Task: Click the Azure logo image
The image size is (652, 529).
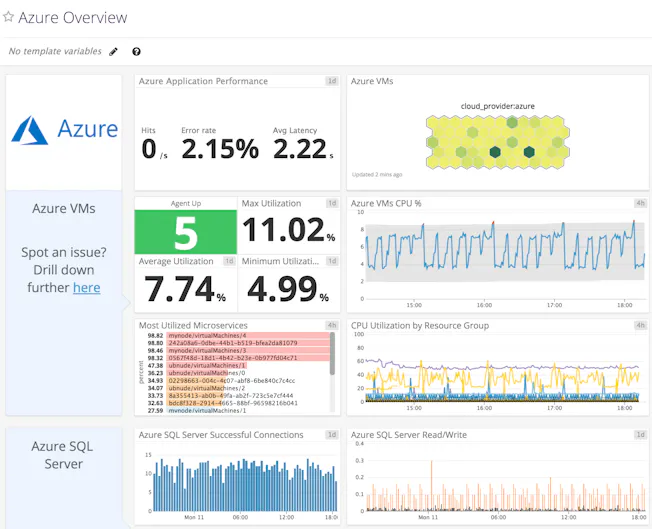Action: click(x=64, y=130)
